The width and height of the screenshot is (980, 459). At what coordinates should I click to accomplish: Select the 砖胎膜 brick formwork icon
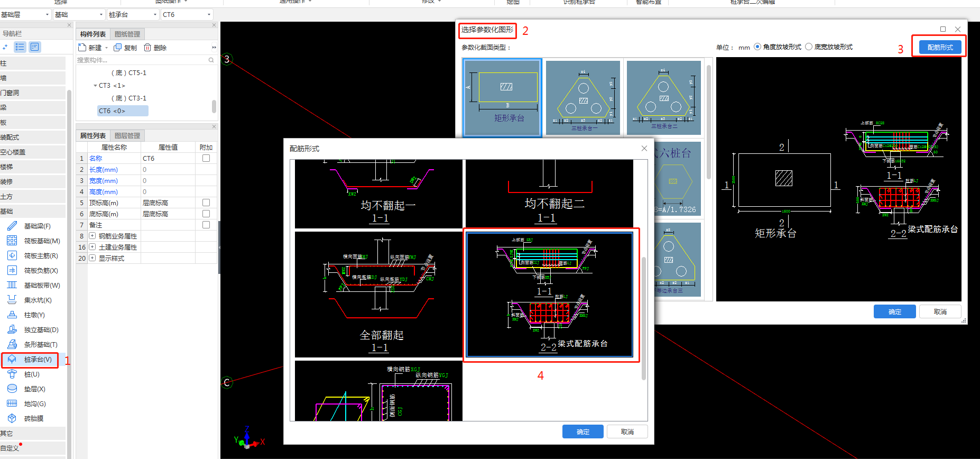click(12, 418)
